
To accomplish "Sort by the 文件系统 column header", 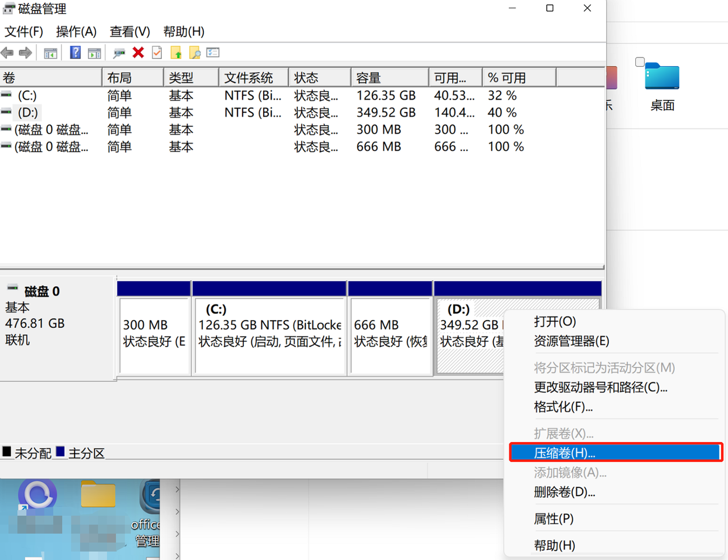I will coord(254,77).
